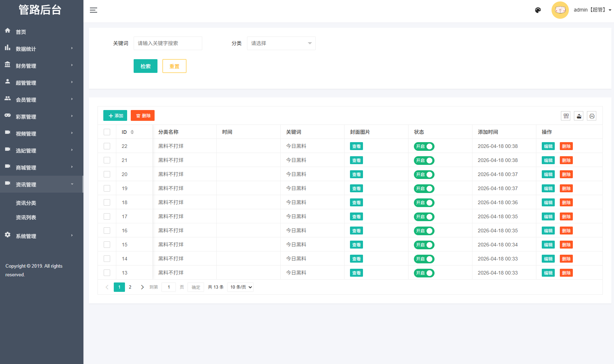
Task: Click the export table icon
Action: coord(579,116)
